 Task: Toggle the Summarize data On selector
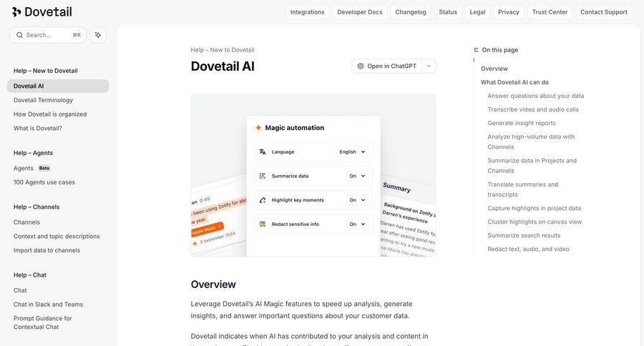coord(357,176)
